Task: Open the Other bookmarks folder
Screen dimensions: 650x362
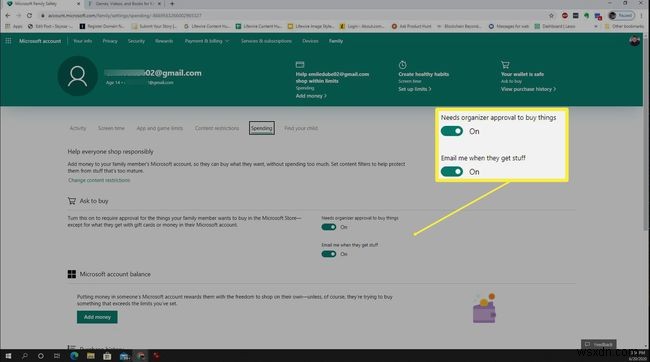Action: 624,26
